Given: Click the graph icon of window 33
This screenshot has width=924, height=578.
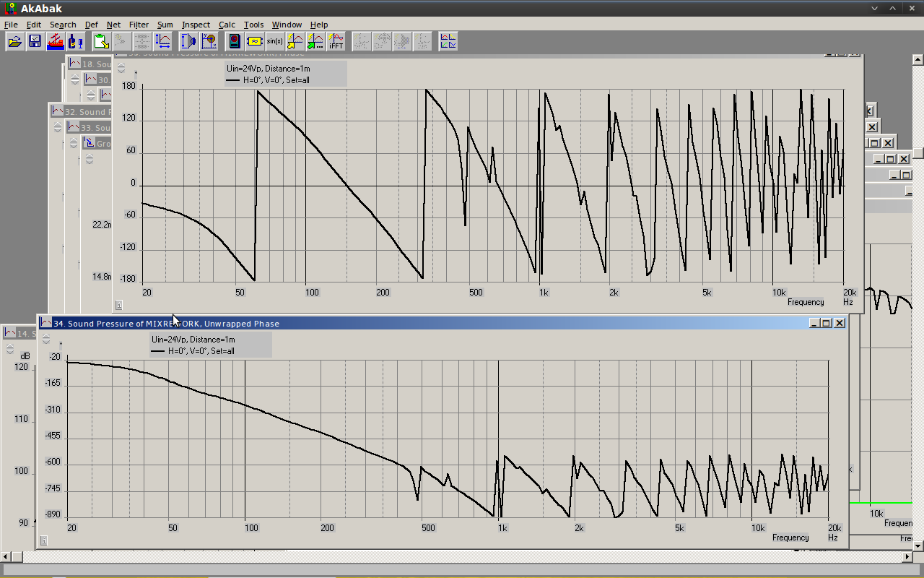Looking at the screenshot, I should tap(73, 127).
